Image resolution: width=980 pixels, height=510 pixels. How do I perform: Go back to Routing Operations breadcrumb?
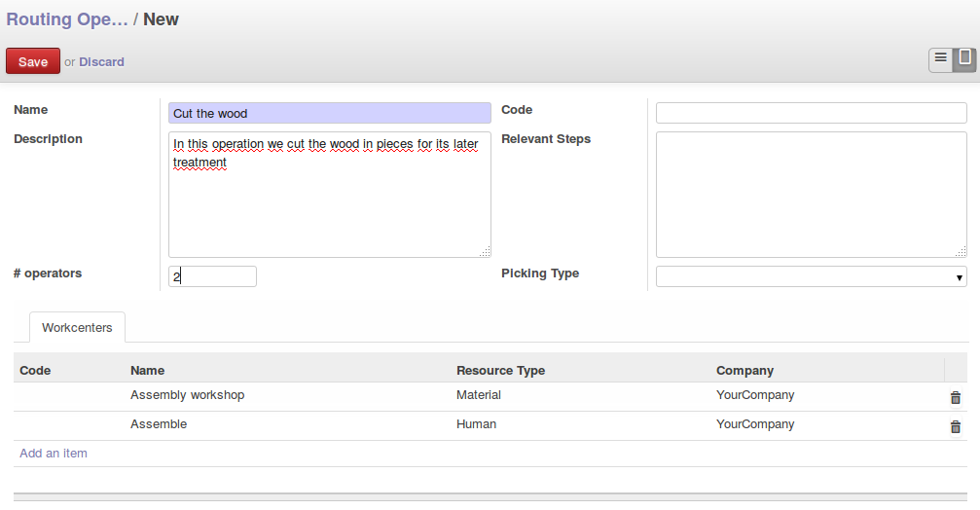[67, 19]
